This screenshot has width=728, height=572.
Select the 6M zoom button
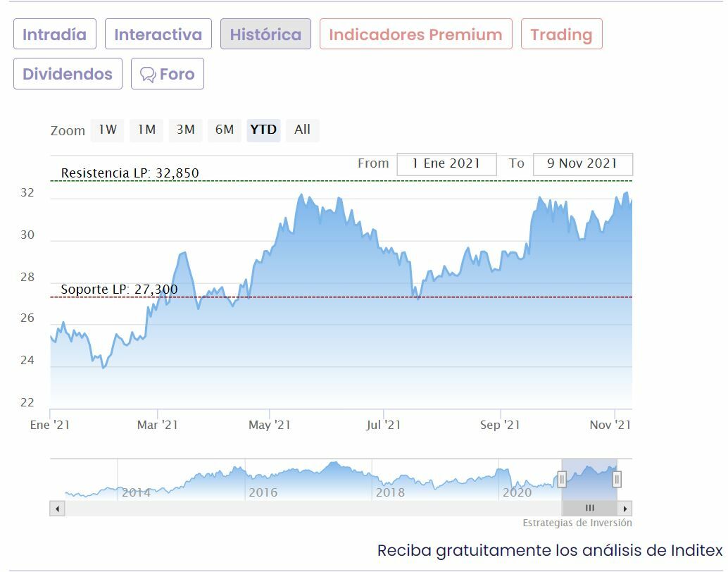pos(225,130)
